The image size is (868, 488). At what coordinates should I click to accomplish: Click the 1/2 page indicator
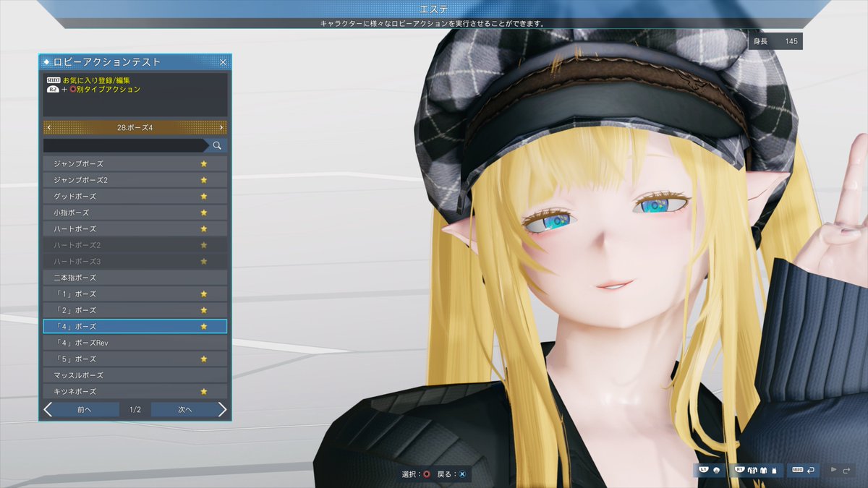tap(135, 410)
